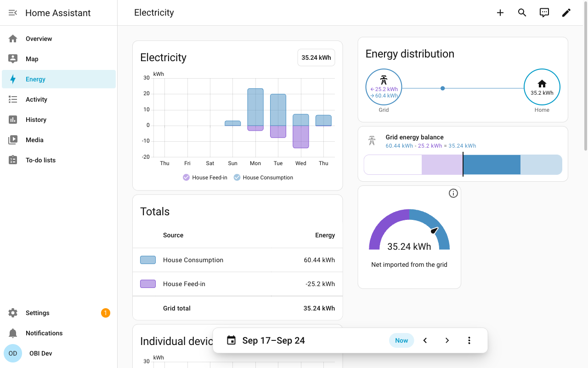588x368 pixels.
Task: Open the assistant chat icon
Action: (544, 13)
